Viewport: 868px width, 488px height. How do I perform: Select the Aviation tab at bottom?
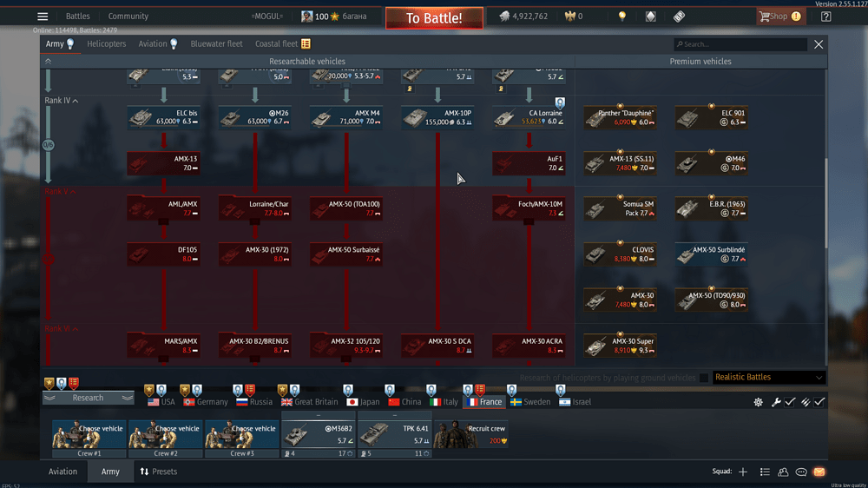click(62, 472)
